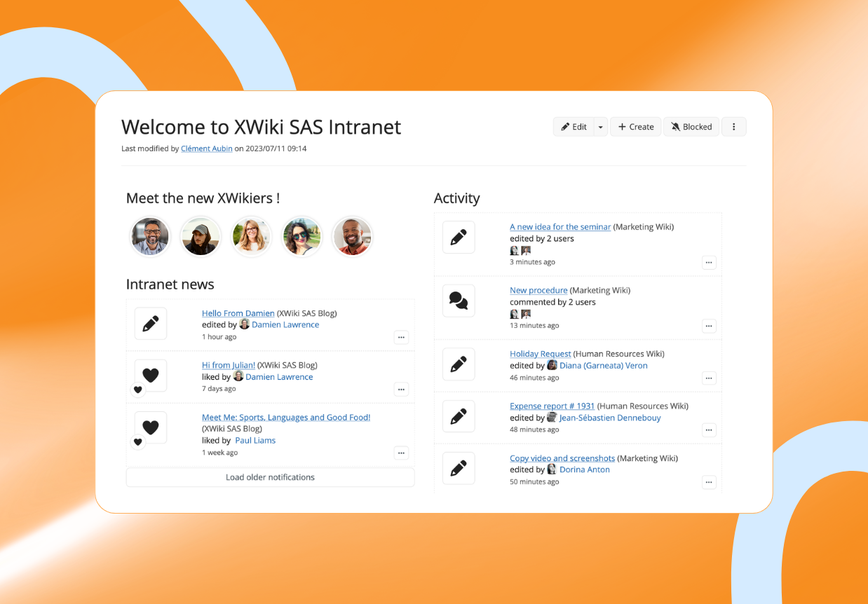
Task: Click Diana Veron's small avatar in Holiday Request
Action: [x=552, y=365]
